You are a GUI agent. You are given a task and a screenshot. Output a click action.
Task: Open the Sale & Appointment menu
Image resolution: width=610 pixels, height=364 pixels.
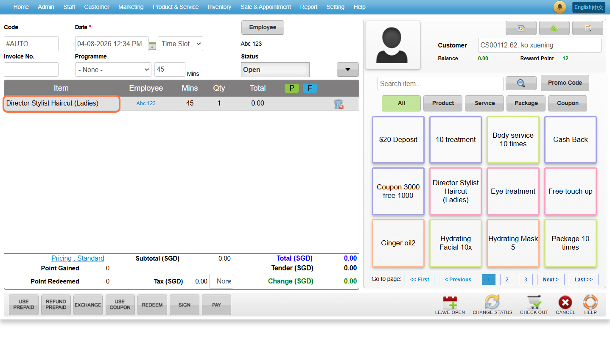click(x=266, y=7)
